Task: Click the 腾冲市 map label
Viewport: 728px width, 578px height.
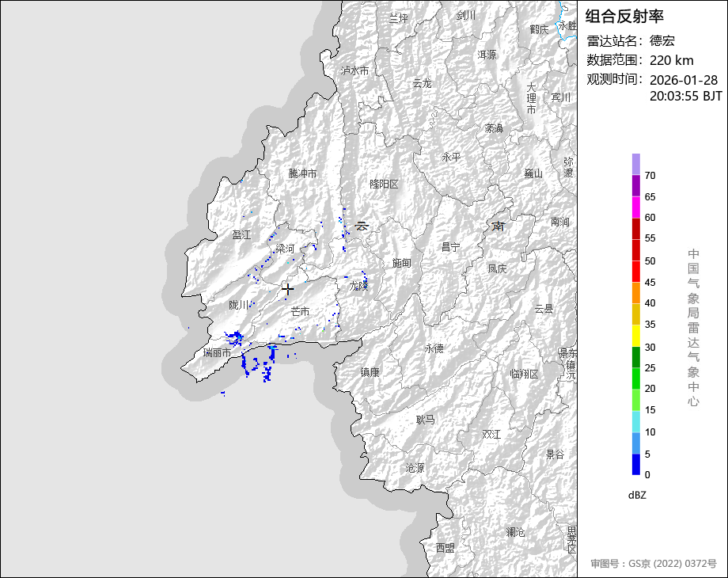Action: coord(302,173)
